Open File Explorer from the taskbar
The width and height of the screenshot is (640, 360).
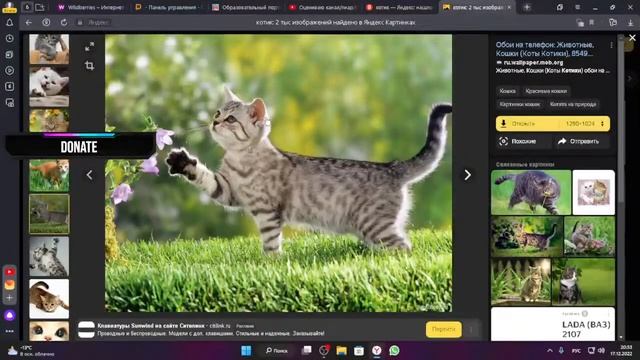pos(341,351)
